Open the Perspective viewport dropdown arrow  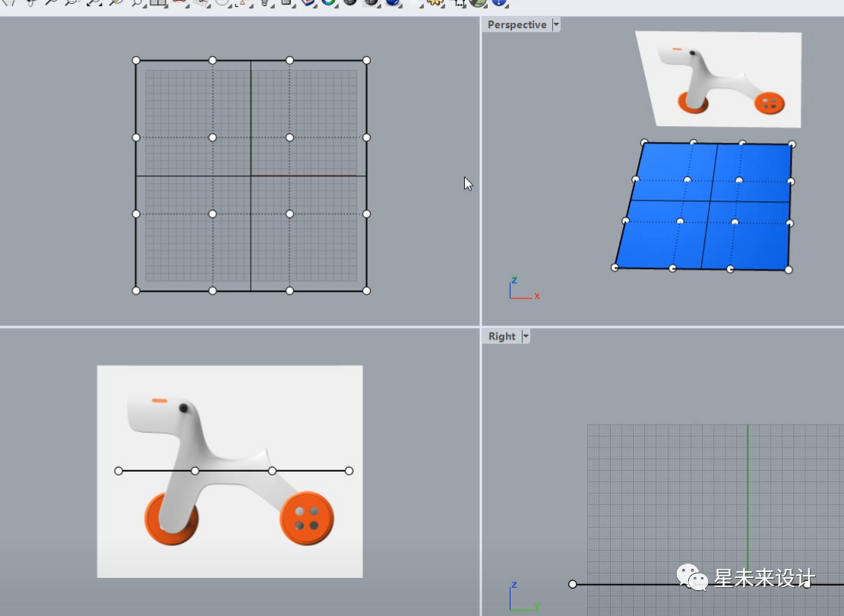tap(556, 25)
